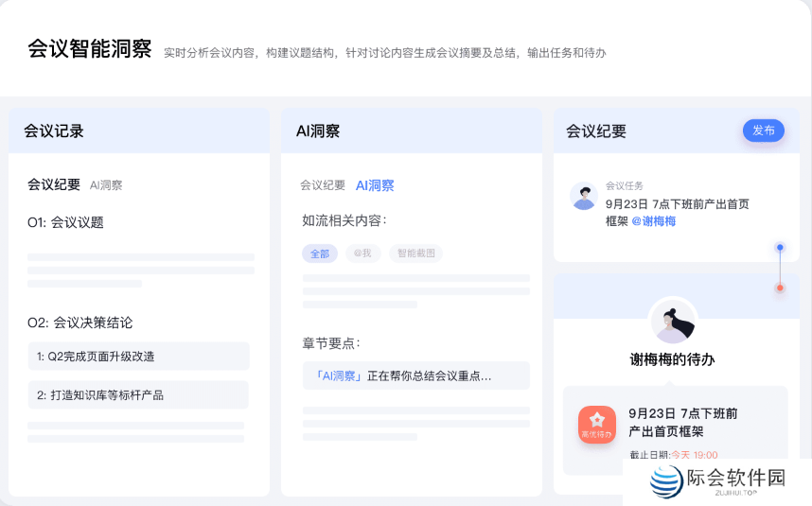Open the blue AI洞察 tab in middle panel
The image size is (812, 506).
coord(375,185)
